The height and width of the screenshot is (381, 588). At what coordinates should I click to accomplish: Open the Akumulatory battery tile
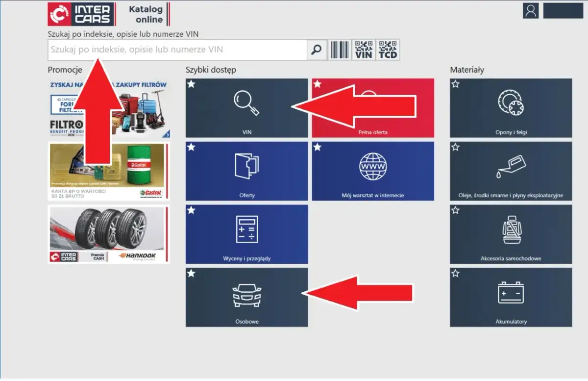click(511, 297)
